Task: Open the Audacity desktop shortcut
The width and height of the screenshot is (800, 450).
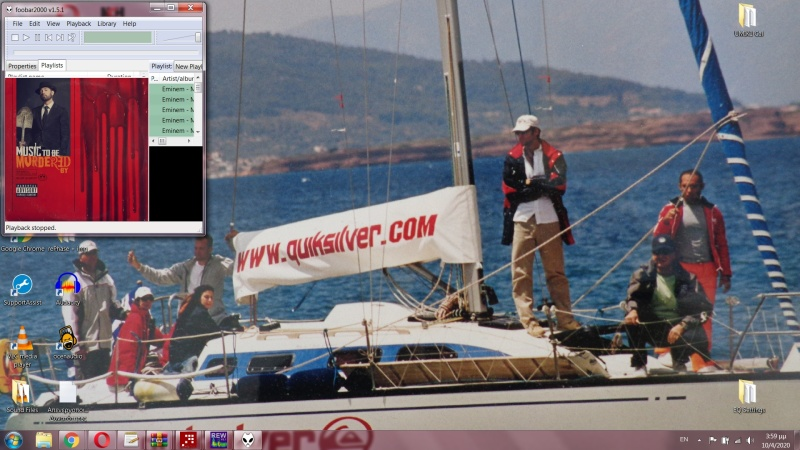Action: 68,289
